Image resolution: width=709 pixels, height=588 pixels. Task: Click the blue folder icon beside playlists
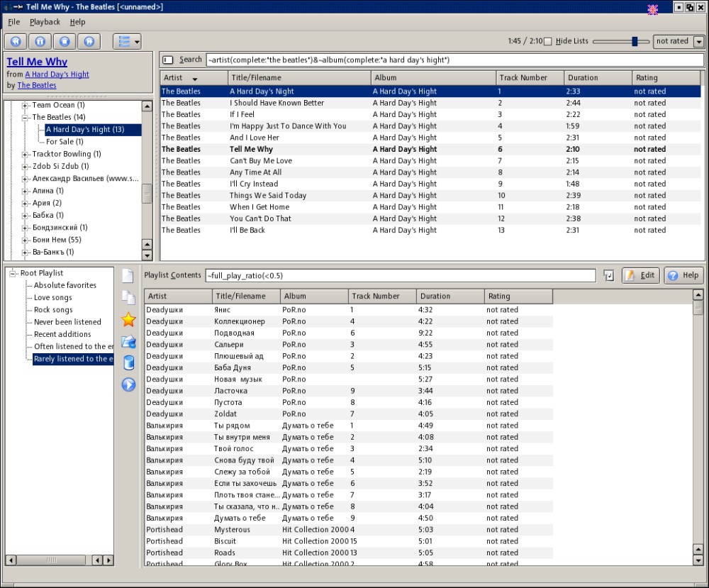click(x=128, y=341)
